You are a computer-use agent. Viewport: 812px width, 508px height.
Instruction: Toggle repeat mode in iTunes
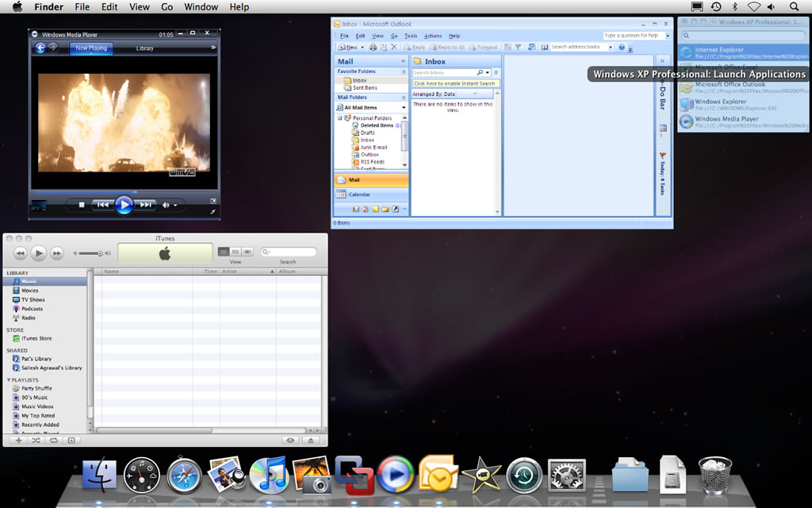point(53,440)
